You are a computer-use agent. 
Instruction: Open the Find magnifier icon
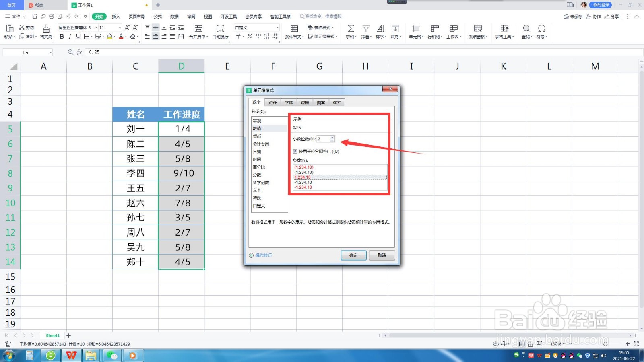(526, 29)
